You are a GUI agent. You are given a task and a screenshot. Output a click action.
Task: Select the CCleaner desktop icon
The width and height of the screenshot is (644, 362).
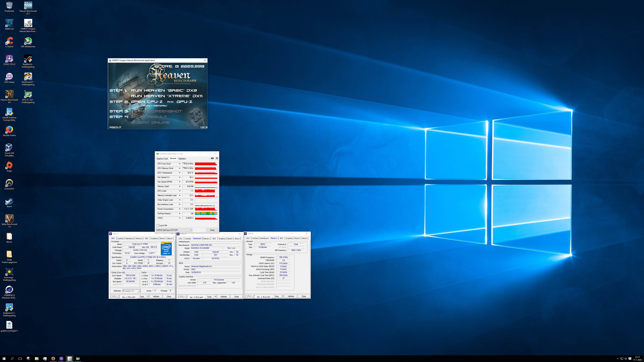9,42
